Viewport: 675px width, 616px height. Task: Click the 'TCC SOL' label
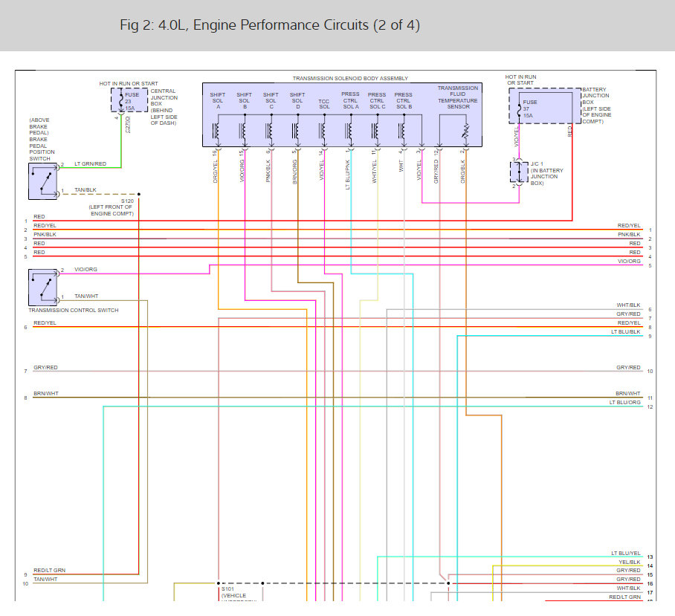pyautogui.click(x=324, y=104)
